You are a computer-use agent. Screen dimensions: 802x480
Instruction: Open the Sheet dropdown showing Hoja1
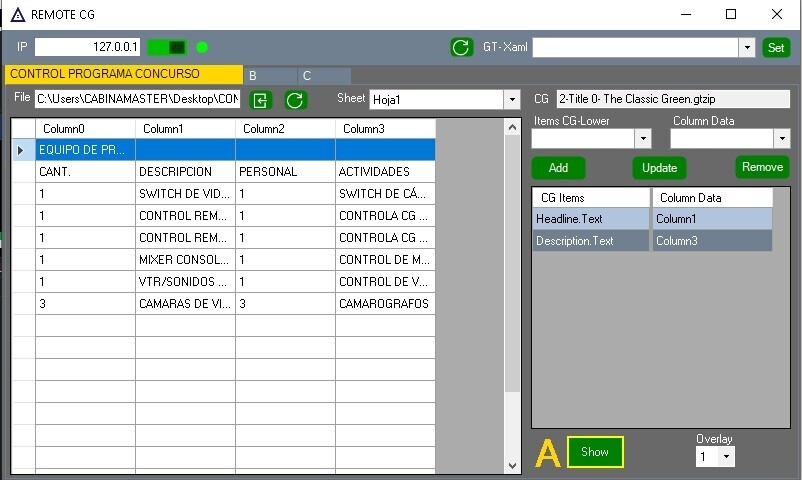(x=512, y=99)
